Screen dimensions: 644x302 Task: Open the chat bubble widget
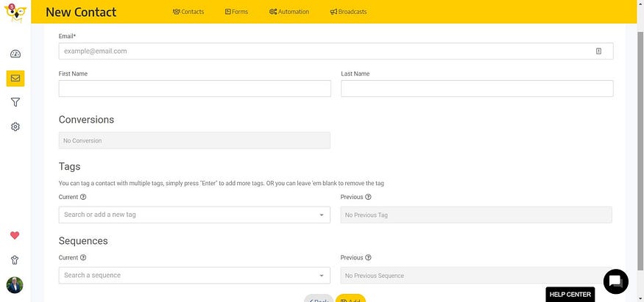point(615,281)
